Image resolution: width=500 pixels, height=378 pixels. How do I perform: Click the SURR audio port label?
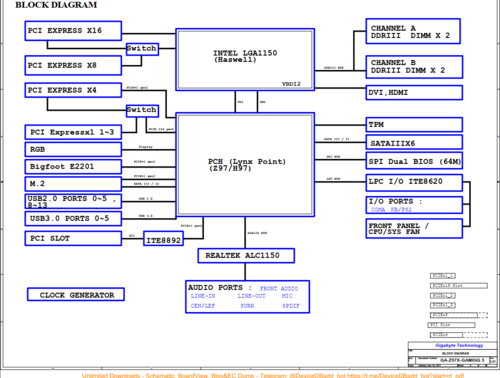coord(247,306)
